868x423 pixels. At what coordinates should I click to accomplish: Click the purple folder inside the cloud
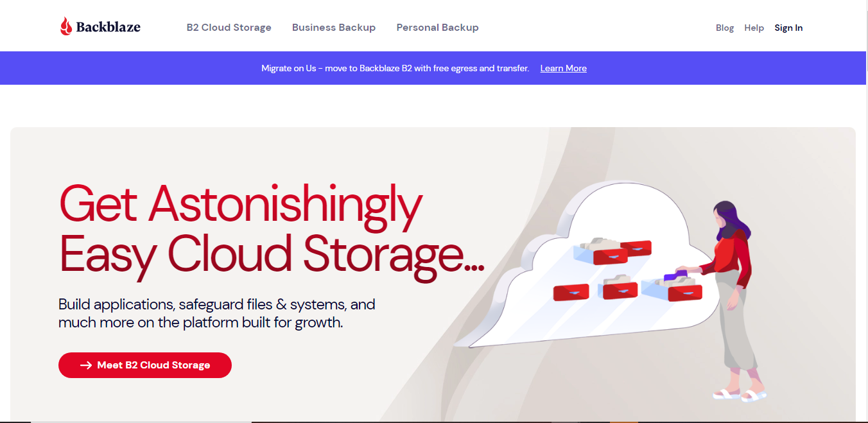click(675, 276)
